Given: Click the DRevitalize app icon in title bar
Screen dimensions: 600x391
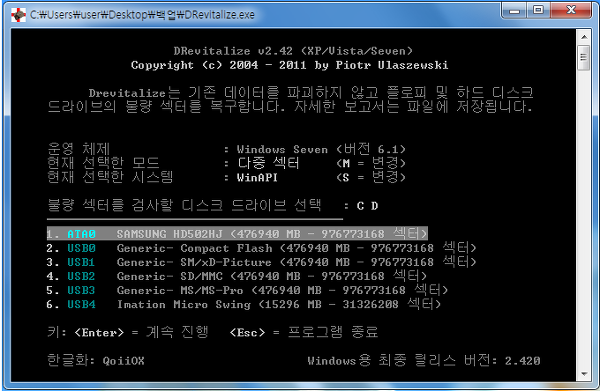Looking at the screenshot, I should point(18,15).
